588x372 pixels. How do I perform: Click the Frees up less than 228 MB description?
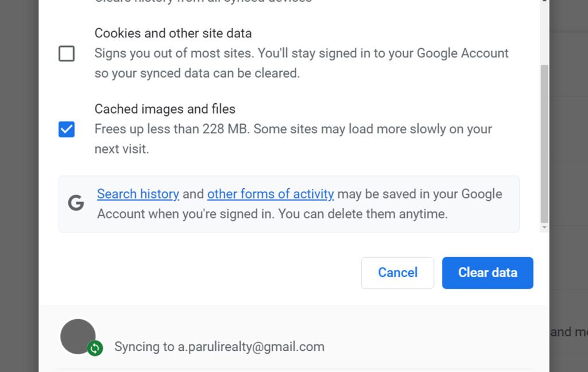click(293, 139)
